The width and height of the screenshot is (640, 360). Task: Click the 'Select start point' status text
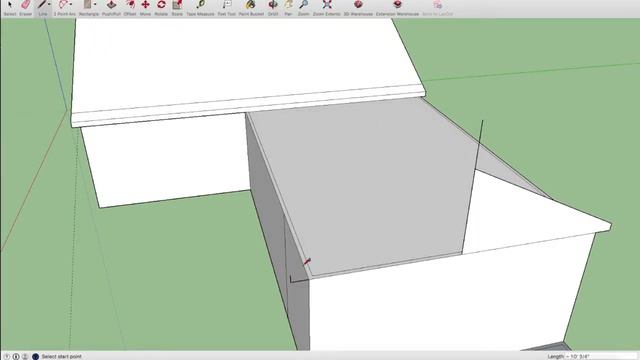click(x=62, y=356)
